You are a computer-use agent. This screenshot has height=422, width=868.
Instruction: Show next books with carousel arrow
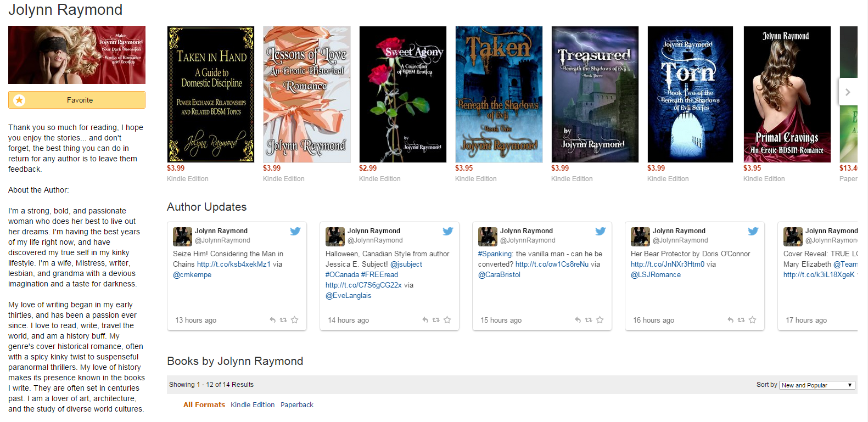[848, 92]
